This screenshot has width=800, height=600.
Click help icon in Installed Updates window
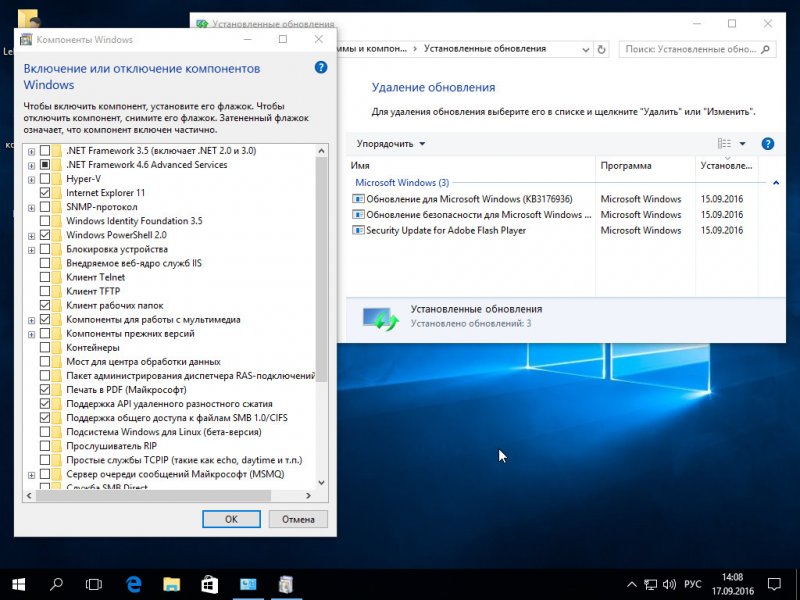click(x=767, y=144)
